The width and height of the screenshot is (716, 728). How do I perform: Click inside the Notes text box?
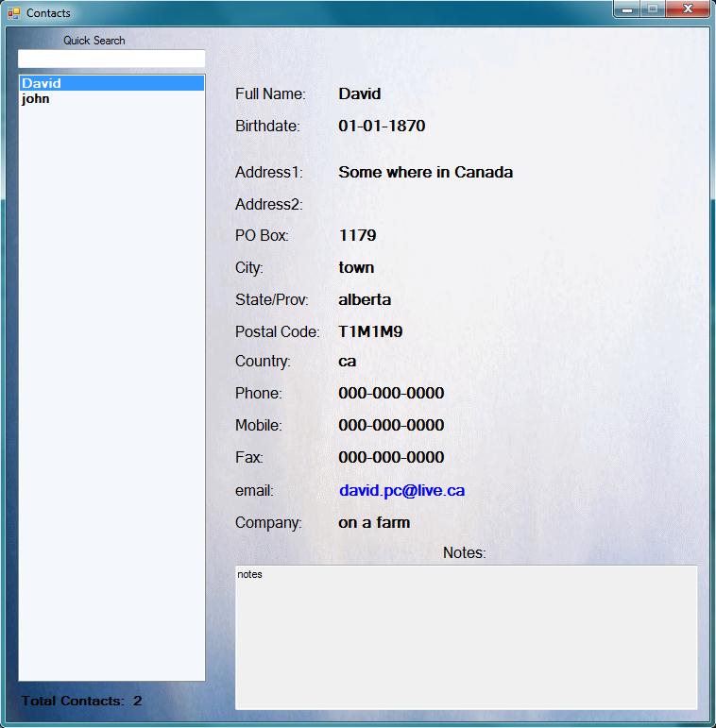tap(467, 637)
